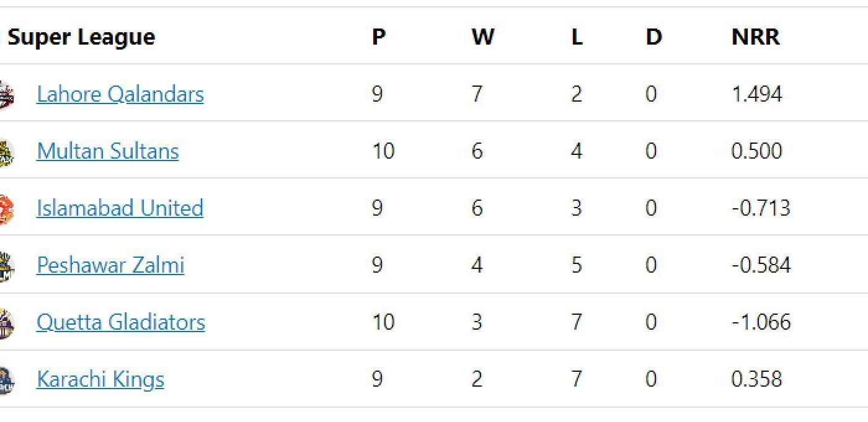Open the Multan Sultans team page

click(x=108, y=151)
